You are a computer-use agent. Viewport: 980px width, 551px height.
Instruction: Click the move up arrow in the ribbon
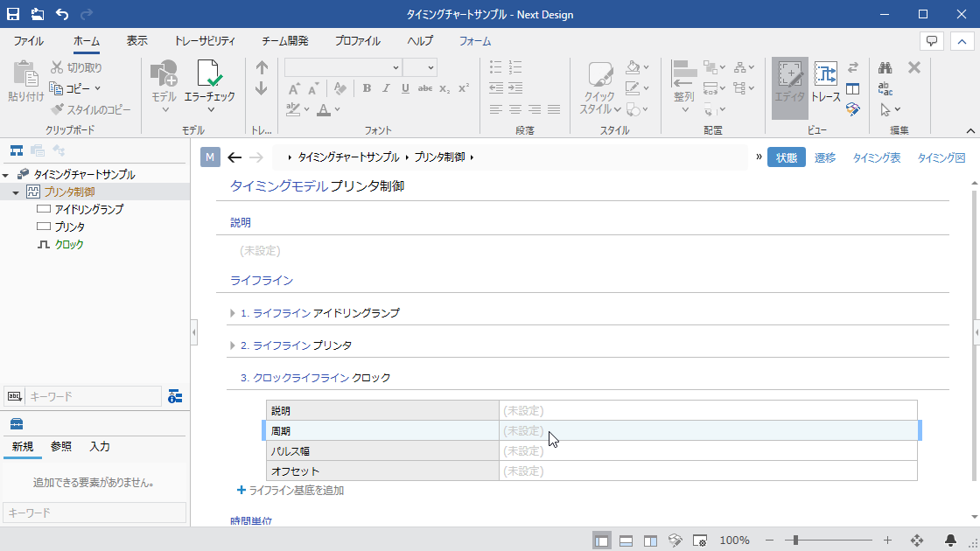pyautogui.click(x=262, y=67)
